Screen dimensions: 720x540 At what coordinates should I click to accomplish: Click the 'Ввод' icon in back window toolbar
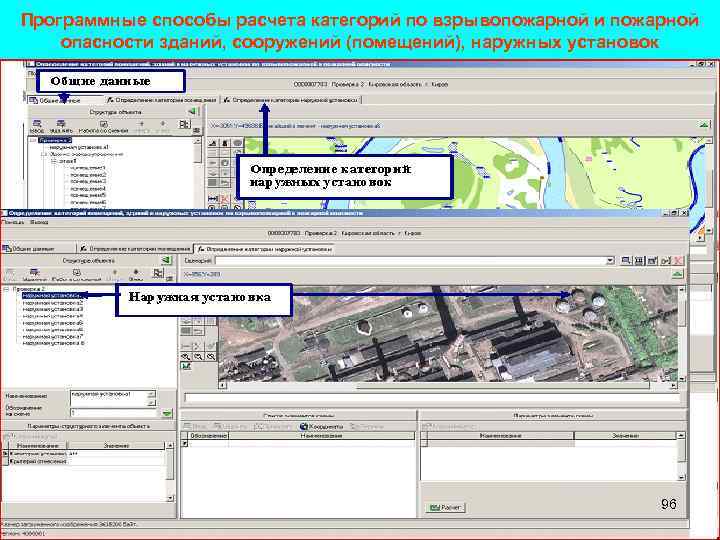[x=37, y=126]
